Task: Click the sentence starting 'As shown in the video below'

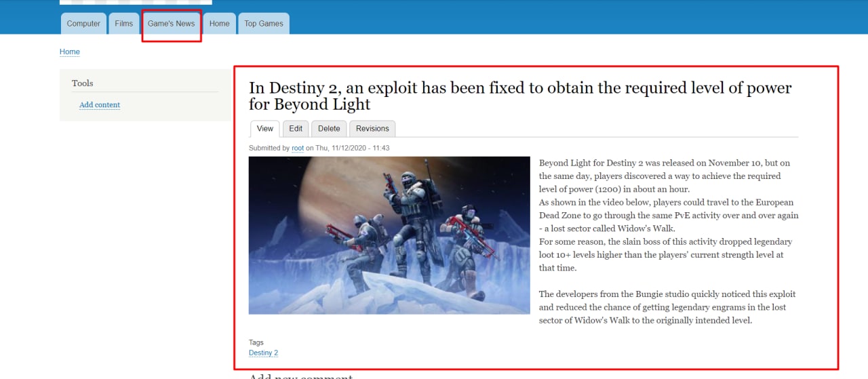Action: 669,216
